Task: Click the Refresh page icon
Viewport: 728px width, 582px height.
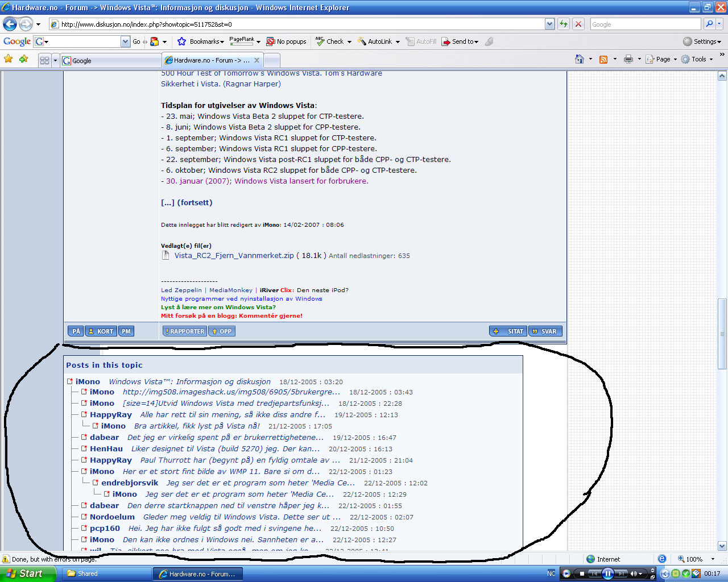Action: 564,24
